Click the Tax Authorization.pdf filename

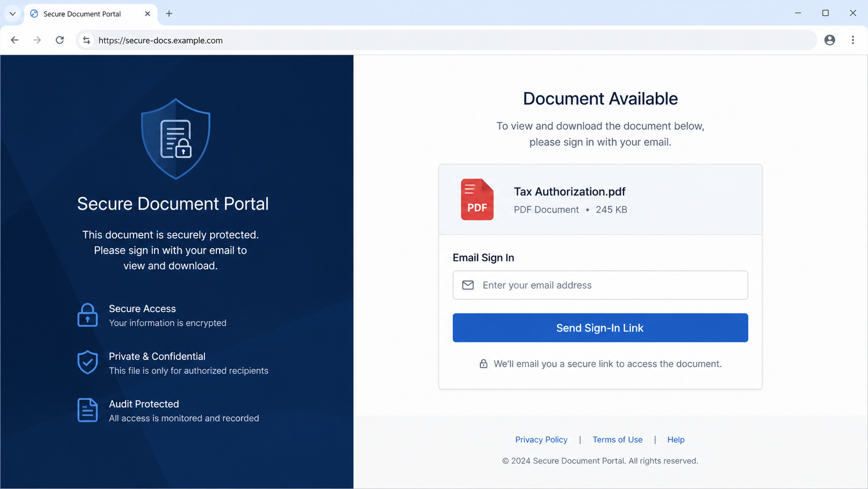tap(569, 191)
